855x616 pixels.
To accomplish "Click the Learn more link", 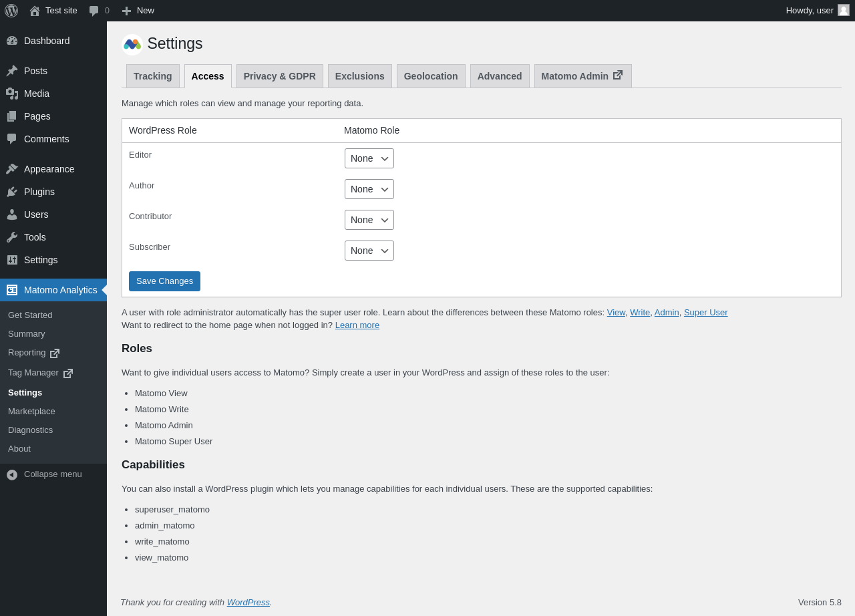I will point(357,325).
